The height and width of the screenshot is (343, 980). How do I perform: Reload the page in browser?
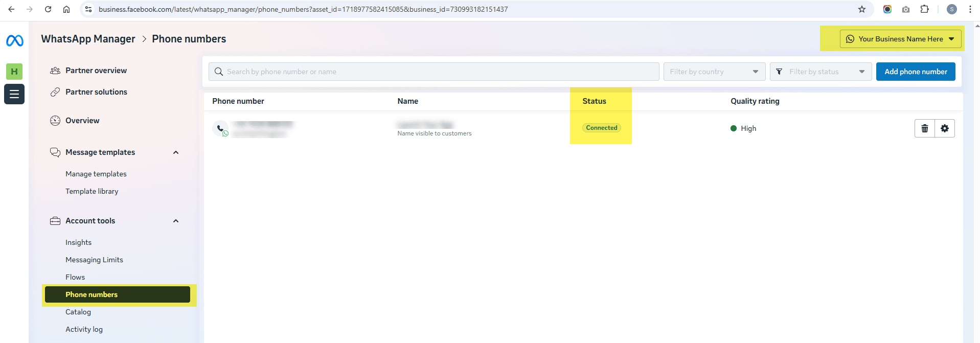coord(48,9)
